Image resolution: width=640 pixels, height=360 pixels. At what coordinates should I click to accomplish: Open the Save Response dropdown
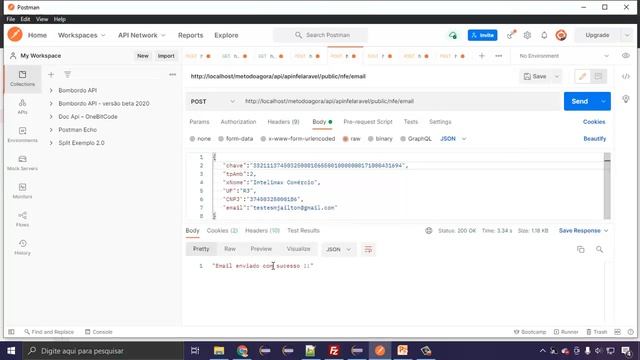(x=583, y=231)
